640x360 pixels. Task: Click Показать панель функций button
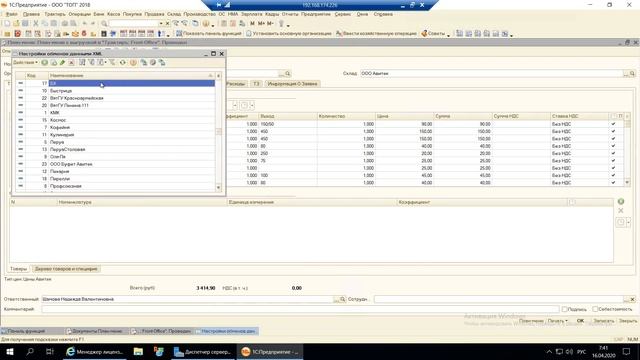point(209,34)
